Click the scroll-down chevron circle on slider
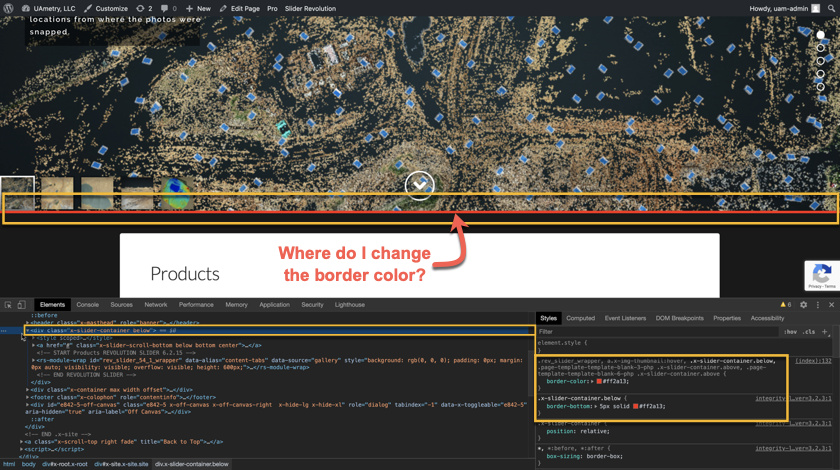Screen dimensions: 840x470 [x=419, y=185]
